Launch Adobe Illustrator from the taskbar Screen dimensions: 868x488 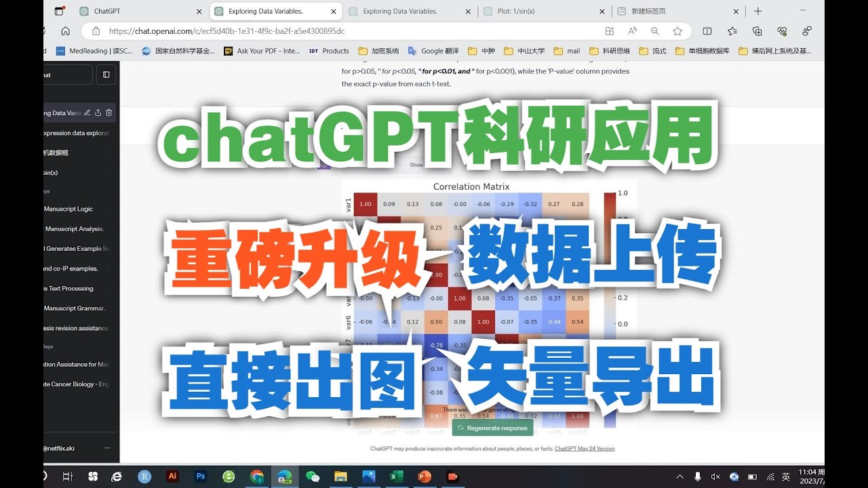(x=173, y=476)
